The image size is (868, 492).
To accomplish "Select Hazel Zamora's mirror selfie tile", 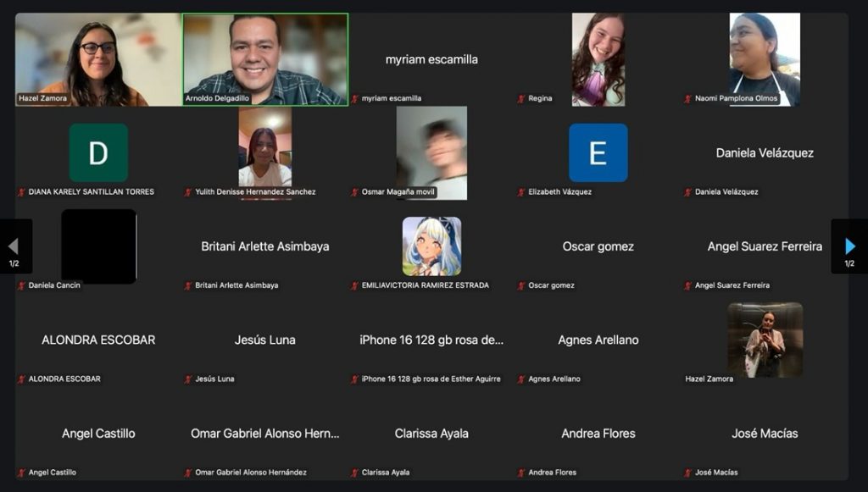I will (765, 340).
